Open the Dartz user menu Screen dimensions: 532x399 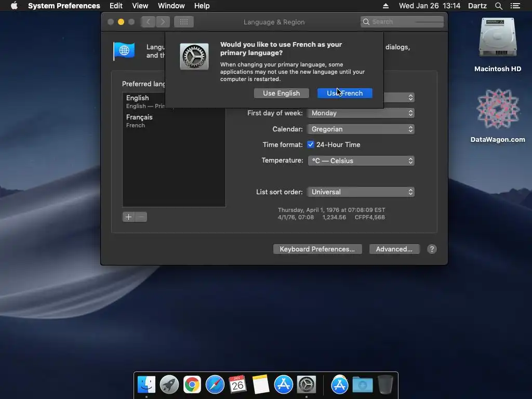[x=477, y=6]
